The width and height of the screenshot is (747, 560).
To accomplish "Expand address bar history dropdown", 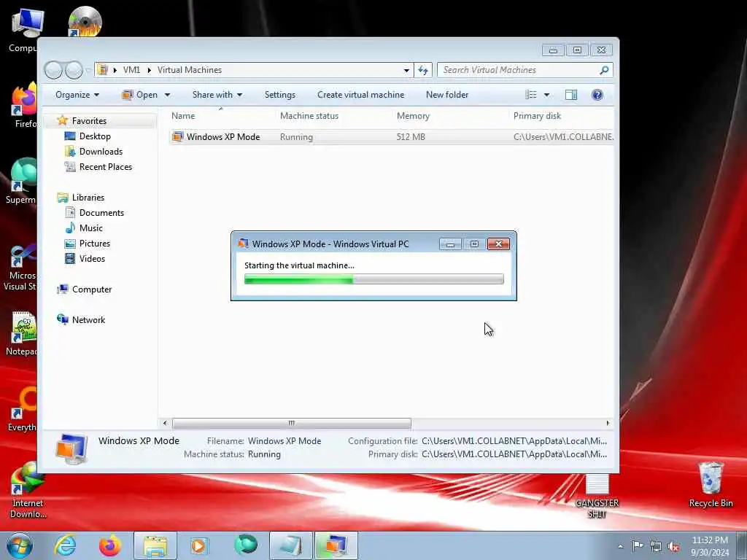I will click(x=406, y=70).
